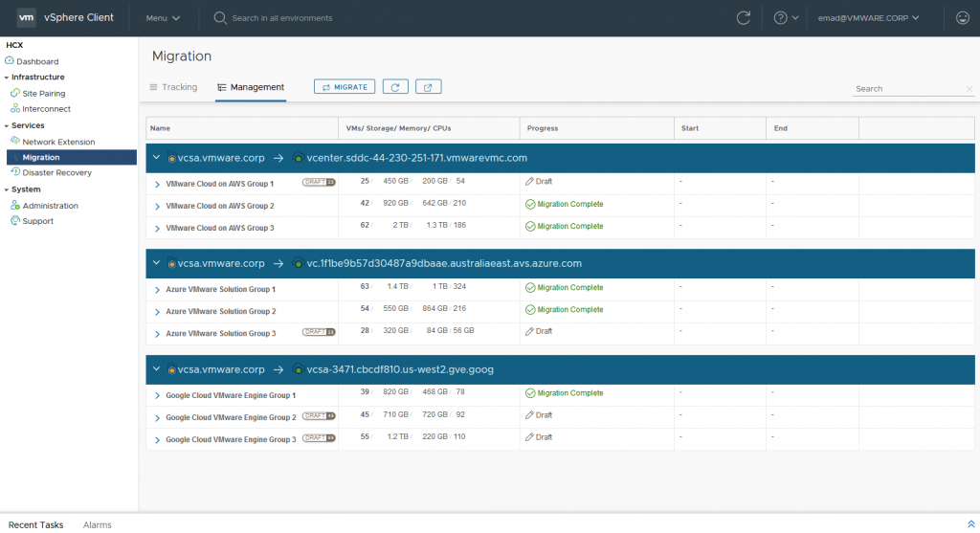Click VMware Cloud on AWS Group 2 name
The height and width of the screenshot is (533, 980).
coord(220,206)
